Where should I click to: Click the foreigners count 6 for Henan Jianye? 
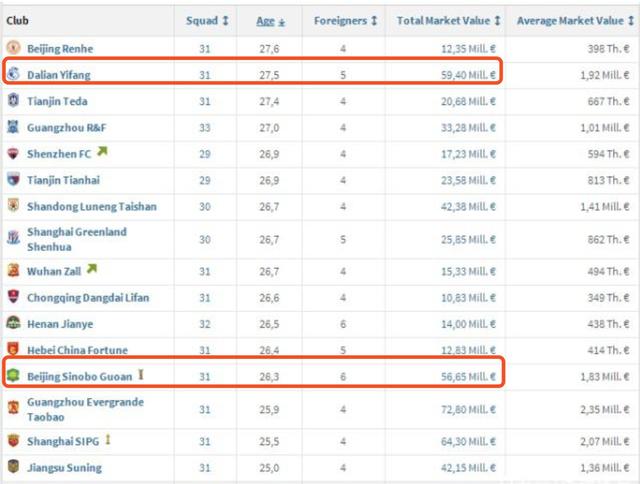point(343,324)
